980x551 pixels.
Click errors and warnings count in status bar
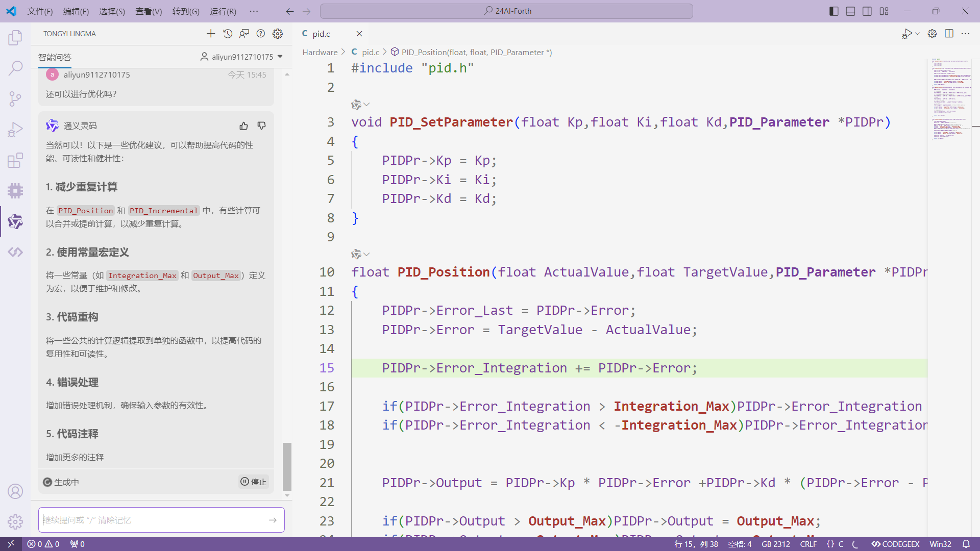[x=43, y=544]
